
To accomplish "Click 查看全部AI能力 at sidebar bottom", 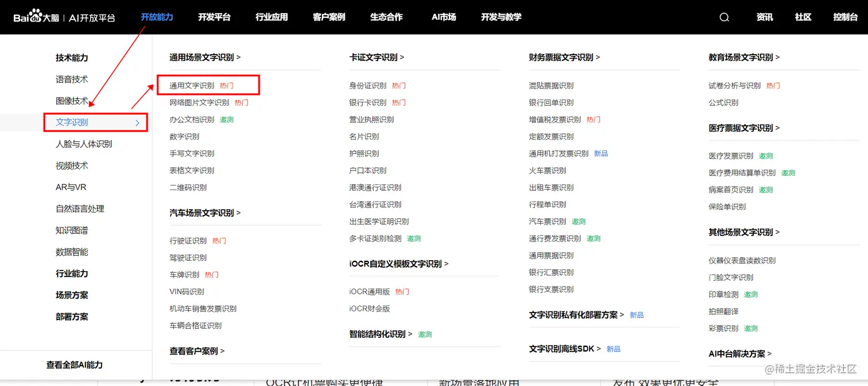I will (x=75, y=365).
